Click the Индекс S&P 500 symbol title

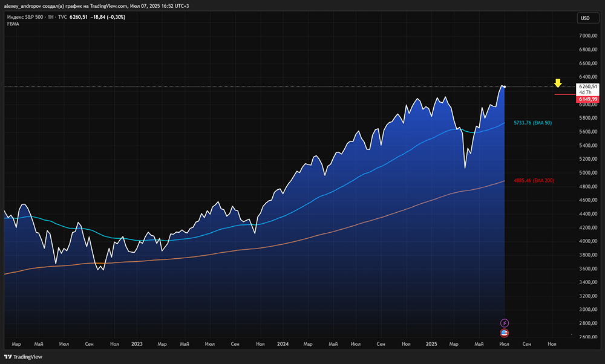coord(25,17)
